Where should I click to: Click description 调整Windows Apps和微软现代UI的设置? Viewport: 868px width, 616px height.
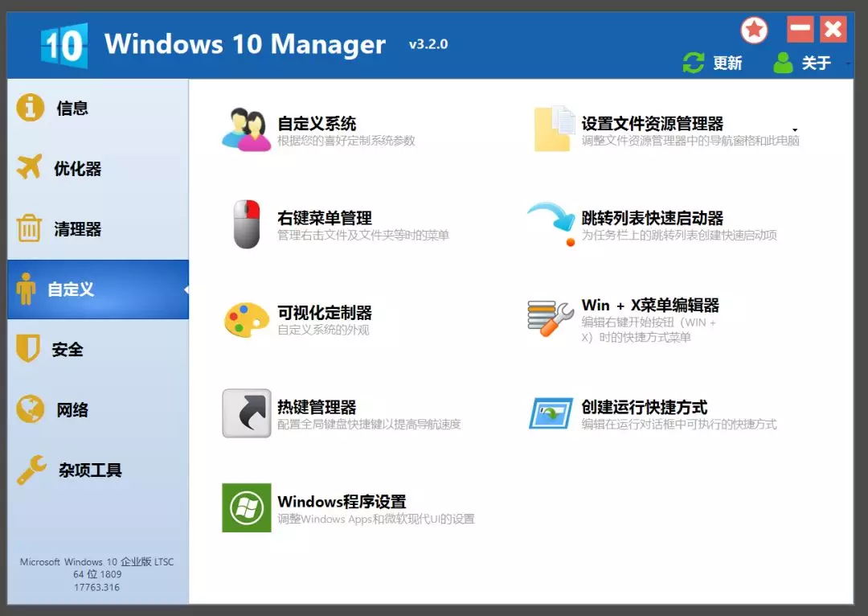point(376,519)
